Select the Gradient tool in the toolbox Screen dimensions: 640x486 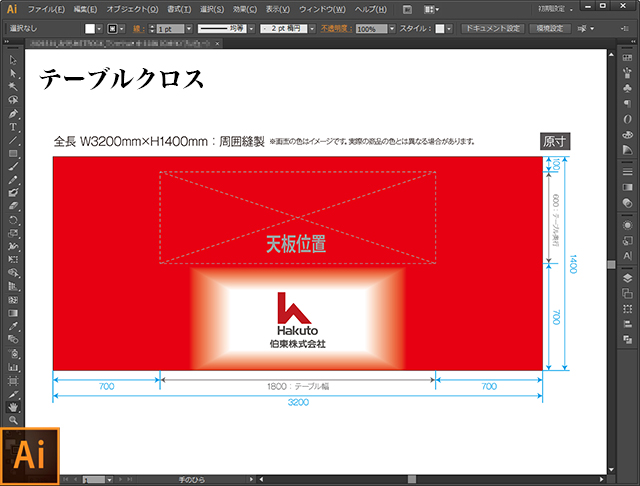13,313
